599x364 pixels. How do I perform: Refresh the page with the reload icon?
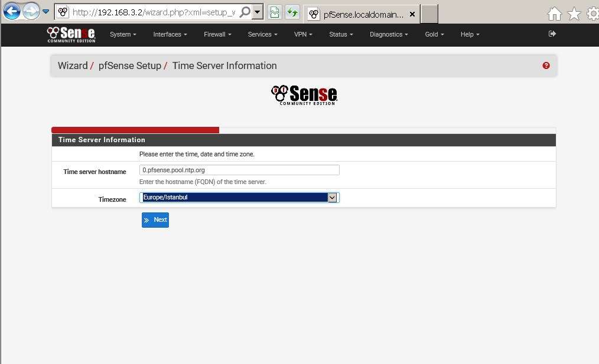click(x=292, y=12)
